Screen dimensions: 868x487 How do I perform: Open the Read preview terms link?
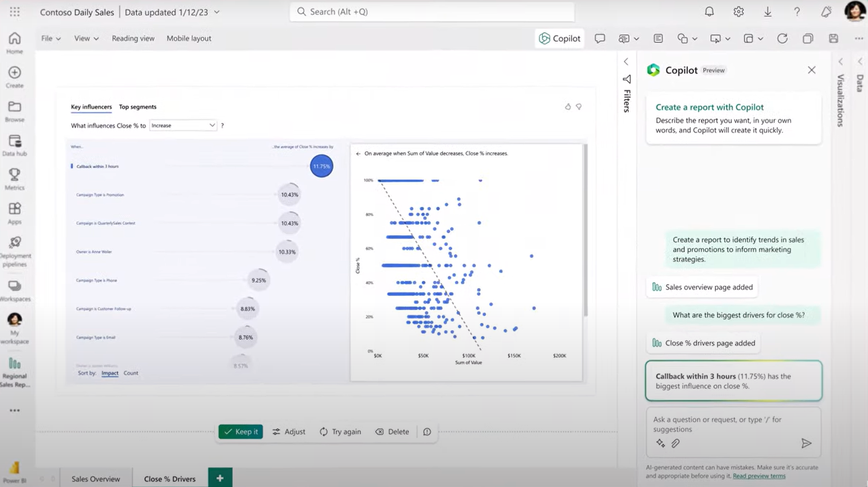pos(759,476)
